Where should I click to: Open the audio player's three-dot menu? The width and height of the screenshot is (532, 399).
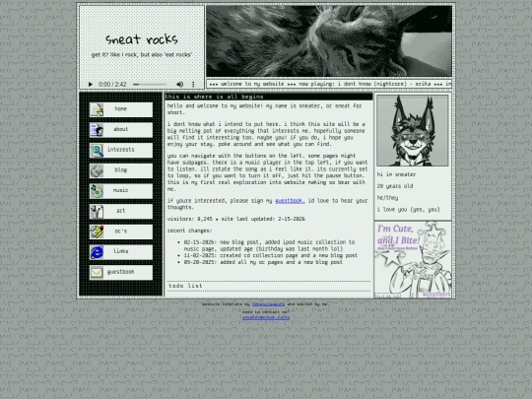pyautogui.click(x=193, y=84)
